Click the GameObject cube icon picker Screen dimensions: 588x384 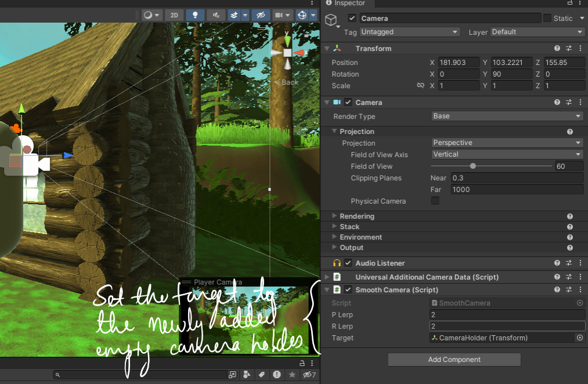331,20
